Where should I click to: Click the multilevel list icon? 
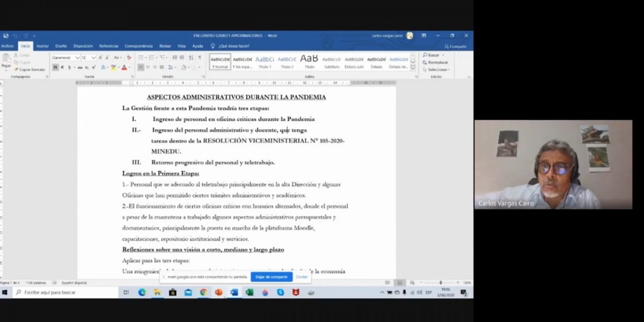click(163, 57)
